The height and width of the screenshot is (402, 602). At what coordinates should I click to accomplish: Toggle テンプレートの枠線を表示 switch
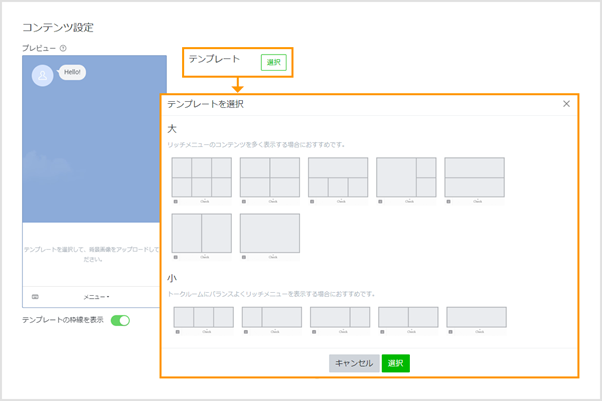tap(120, 320)
